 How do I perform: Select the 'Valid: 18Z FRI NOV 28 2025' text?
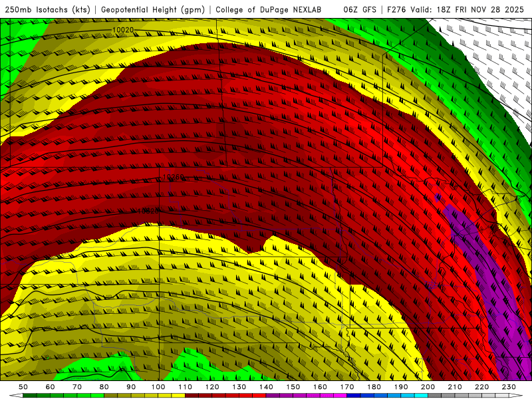467,9
